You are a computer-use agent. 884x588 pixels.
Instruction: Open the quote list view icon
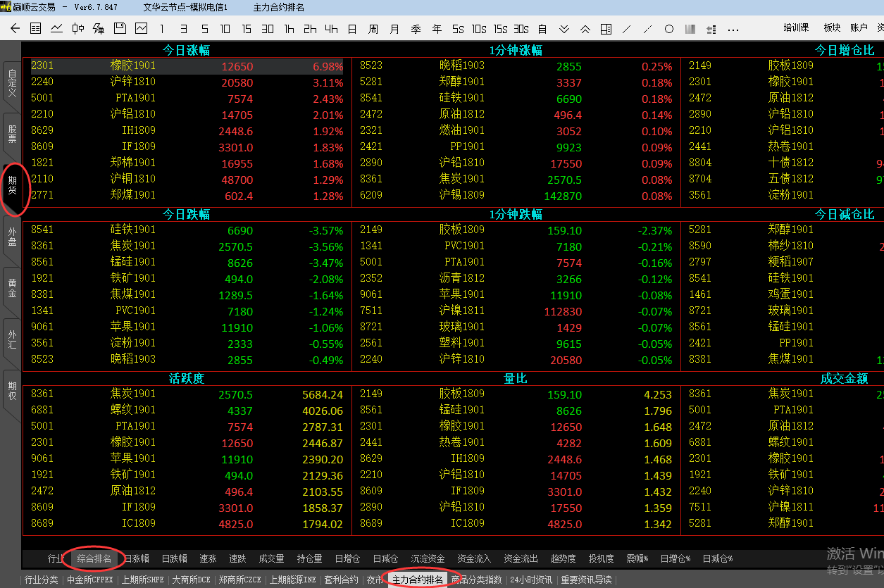pos(36,29)
